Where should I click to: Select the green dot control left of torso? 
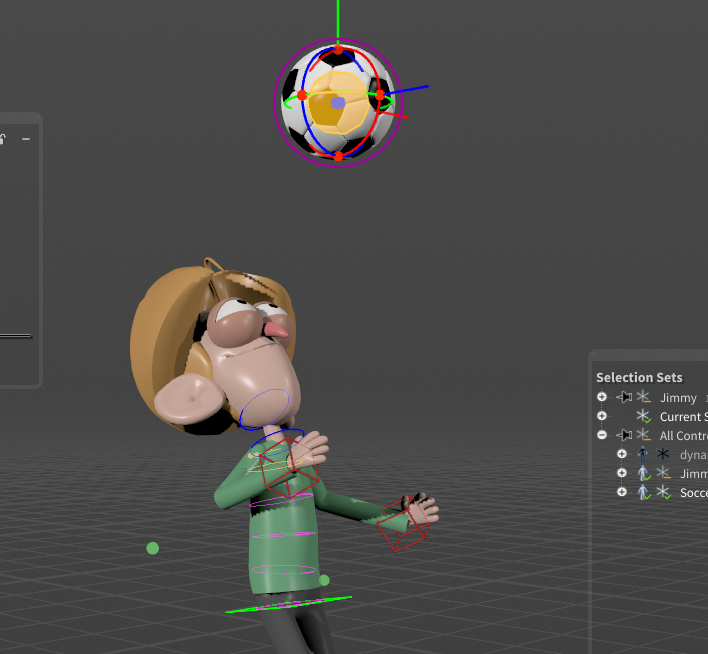(x=153, y=548)
